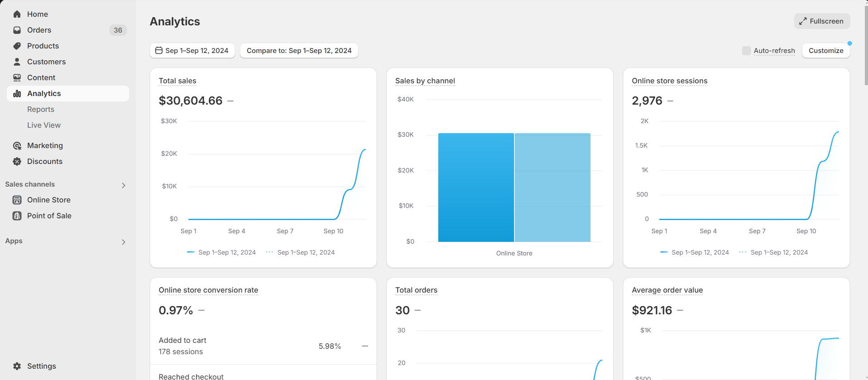Expand the Sales channels section chevron

pos(123,185)
